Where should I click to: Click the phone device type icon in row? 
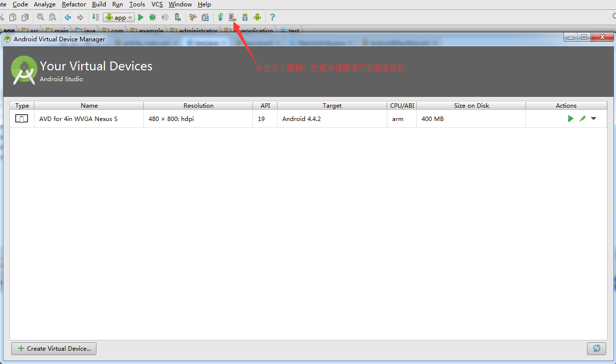pyautogui.click(x=22, y=119)
